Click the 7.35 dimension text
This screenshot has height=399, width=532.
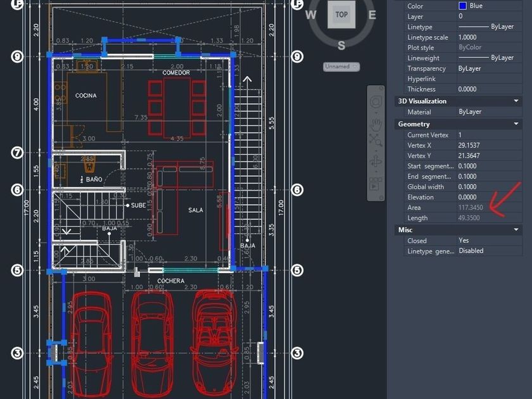(141, 117)
